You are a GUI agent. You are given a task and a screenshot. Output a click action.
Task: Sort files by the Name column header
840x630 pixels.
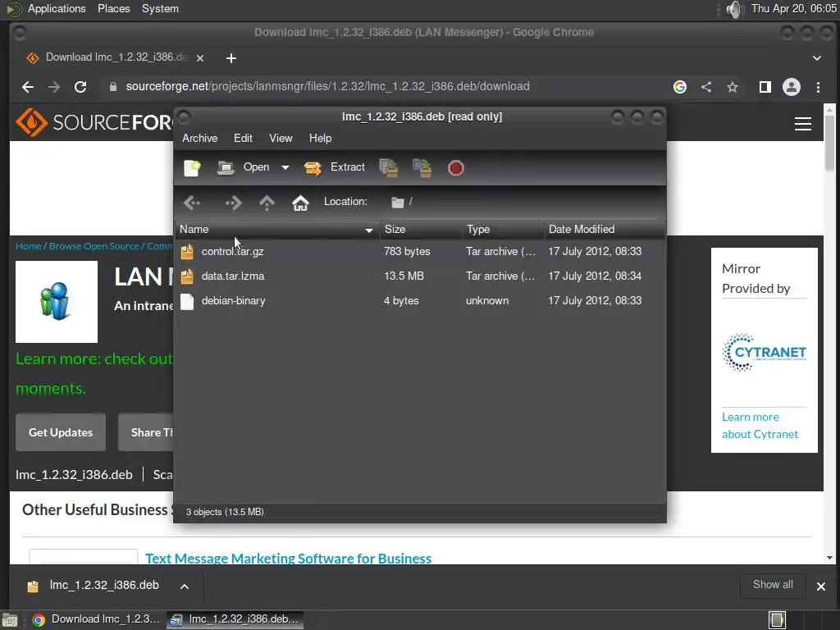tap(276, 230)
